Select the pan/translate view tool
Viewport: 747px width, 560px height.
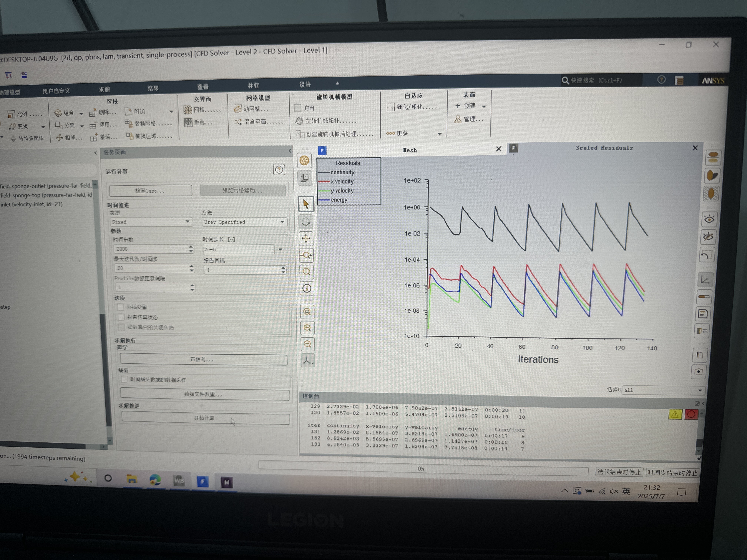pyautogui.click(x=306, y=239)
